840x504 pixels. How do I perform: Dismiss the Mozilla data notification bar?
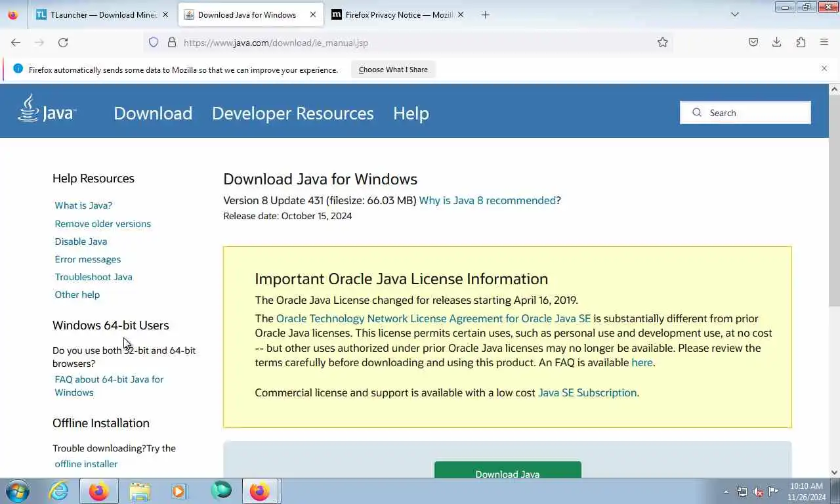pyautogui.click(x=824, y=68)
